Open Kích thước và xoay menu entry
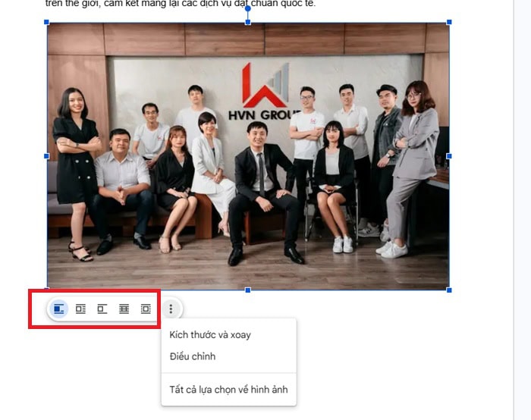Screen dimensions: 531x420 click(x=210, y=335)
